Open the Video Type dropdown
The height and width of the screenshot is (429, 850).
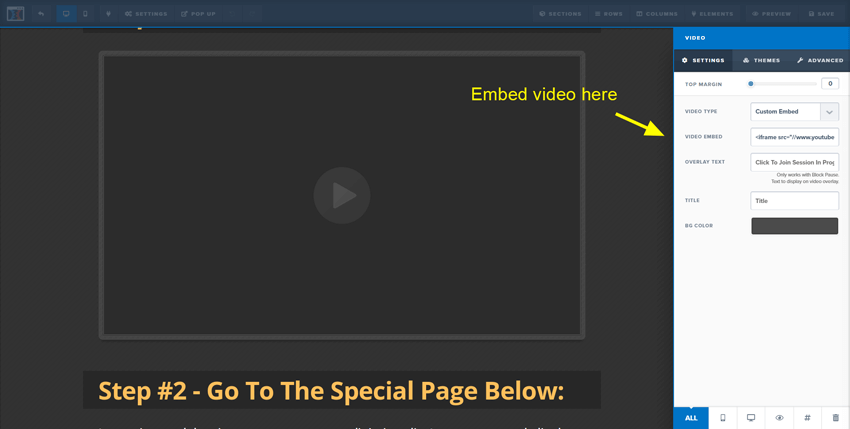pos(794,112)
